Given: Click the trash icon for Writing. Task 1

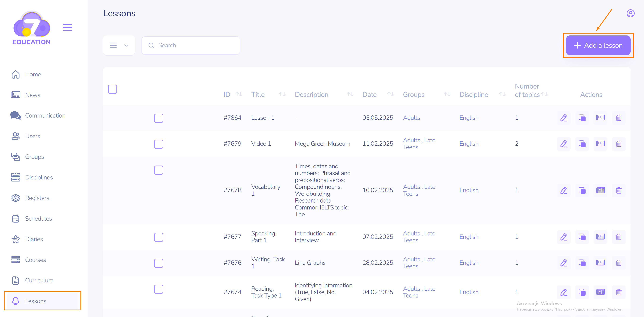Looking at the screenshot, I should tap(619, 263).
